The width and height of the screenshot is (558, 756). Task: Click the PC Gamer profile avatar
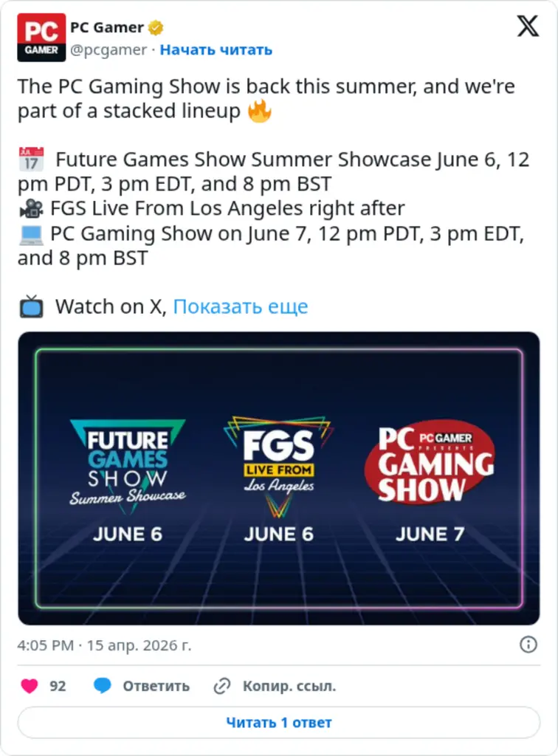(x=41, y=38)
